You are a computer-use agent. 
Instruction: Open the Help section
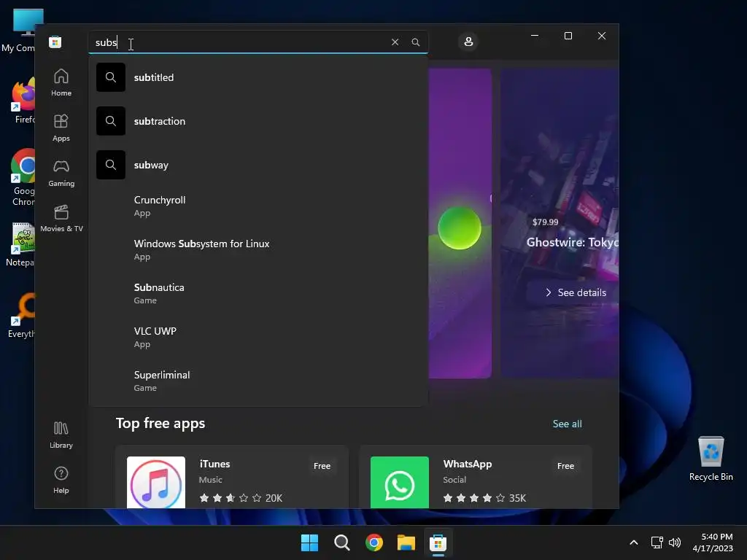tap(61, 480)
